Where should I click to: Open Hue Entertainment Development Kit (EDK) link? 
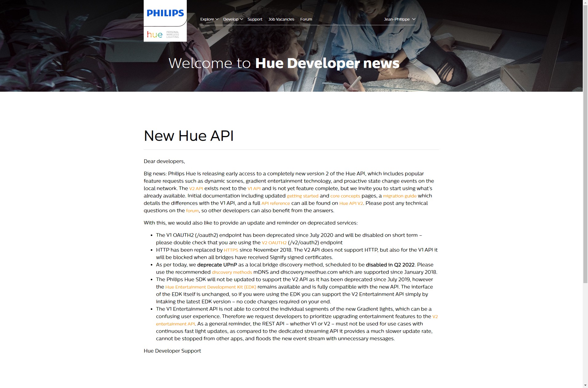[x=210, y=287]
